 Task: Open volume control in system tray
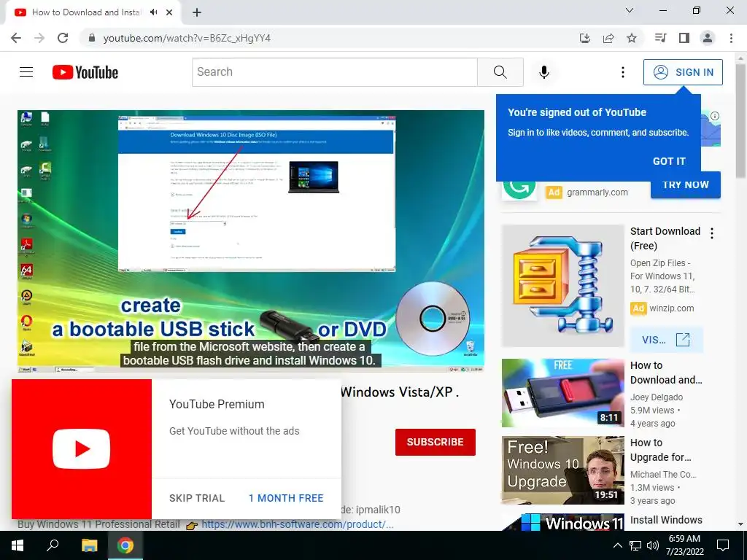(x=653, y=545)
